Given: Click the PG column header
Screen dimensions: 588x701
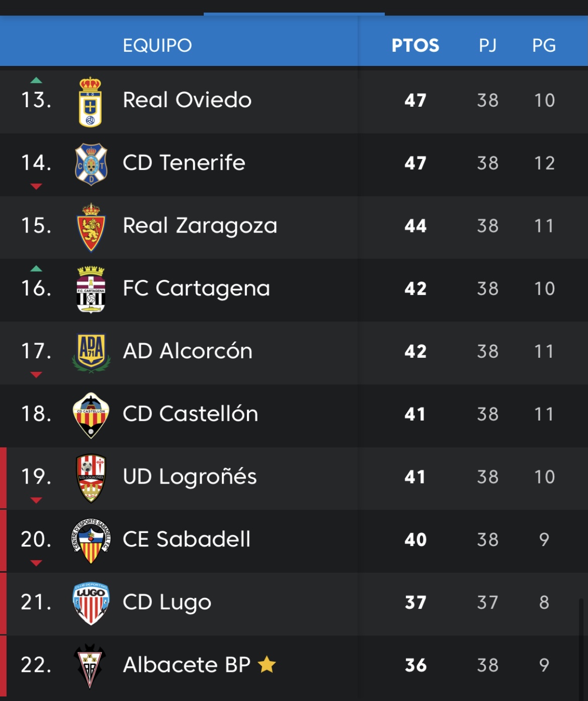Looking at the screenshot, I should [x=544, y=45].
